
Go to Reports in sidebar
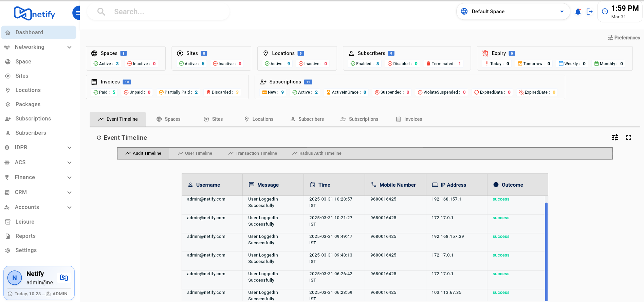click(25, 236)
